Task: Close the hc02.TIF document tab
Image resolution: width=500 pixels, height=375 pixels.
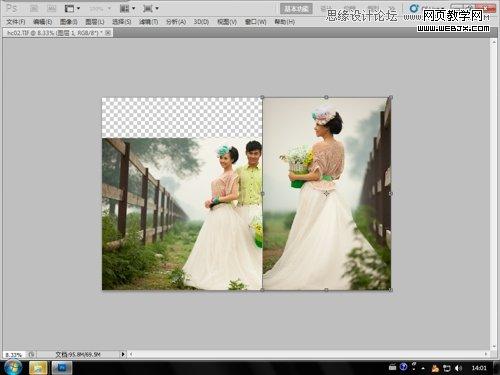Action: pos(108,33)
